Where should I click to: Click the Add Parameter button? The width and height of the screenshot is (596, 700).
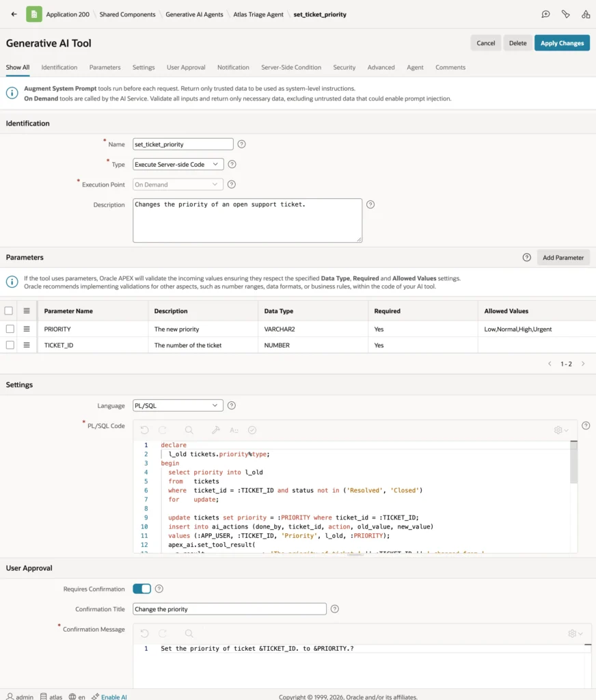click(563, 258)
